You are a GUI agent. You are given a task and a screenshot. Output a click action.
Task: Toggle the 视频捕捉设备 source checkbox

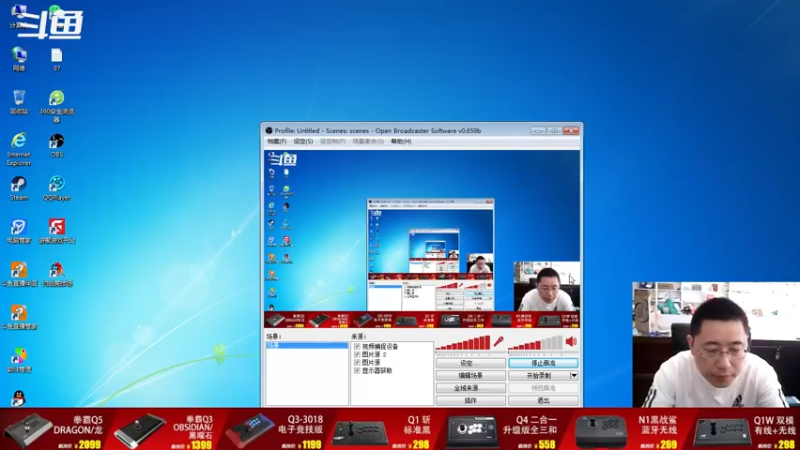pos(357,346)
